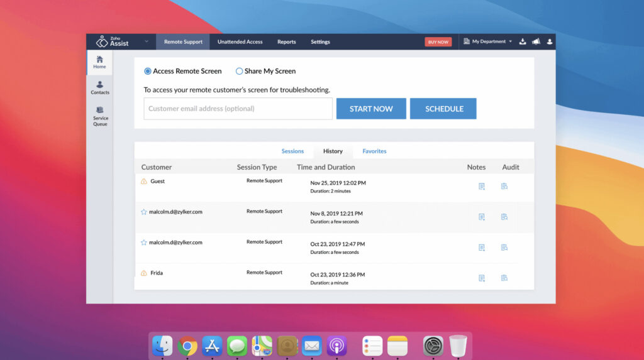
Task: Click the download icon in top bar
Action: [x=522, y=42]
